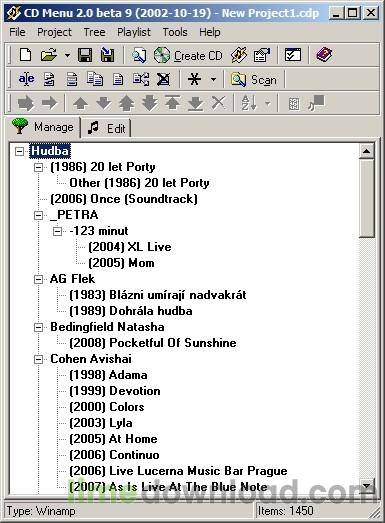Click the copy pages icon in tree toolbar
Viewport: 385px width, 523px height.
pyautogui.click(x=95, y=79)
